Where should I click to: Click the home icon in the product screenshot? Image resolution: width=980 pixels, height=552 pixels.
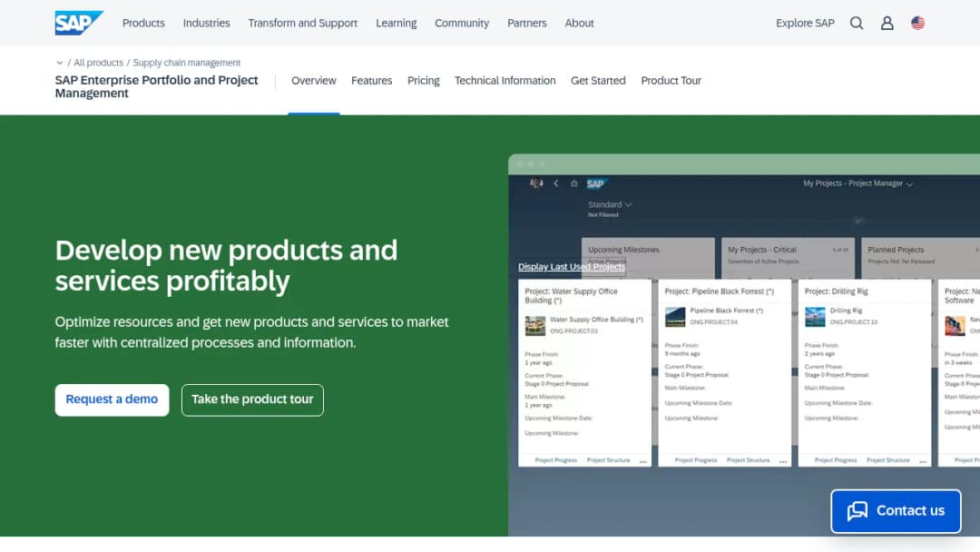tap(573, 183)
